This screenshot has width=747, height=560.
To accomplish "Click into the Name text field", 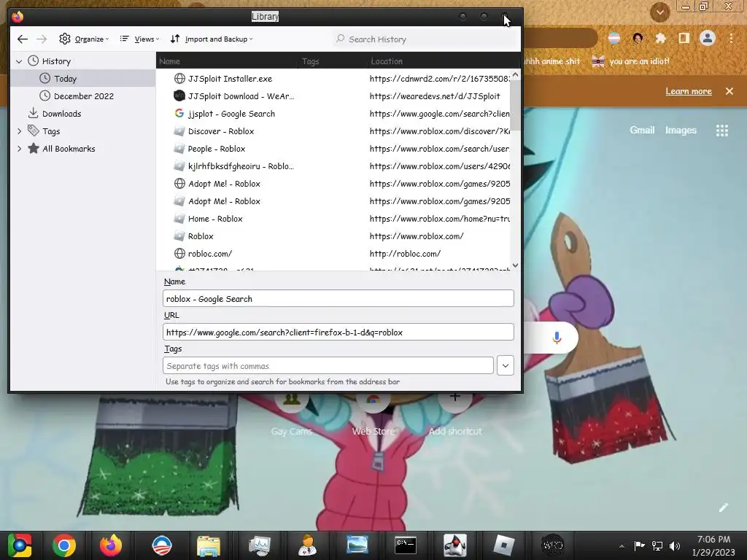I will [338, 298].
